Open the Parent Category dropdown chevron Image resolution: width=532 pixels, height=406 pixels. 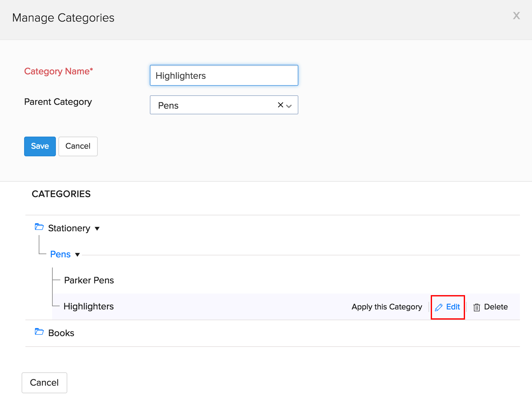pyautogui.click(x=289, y=106)
